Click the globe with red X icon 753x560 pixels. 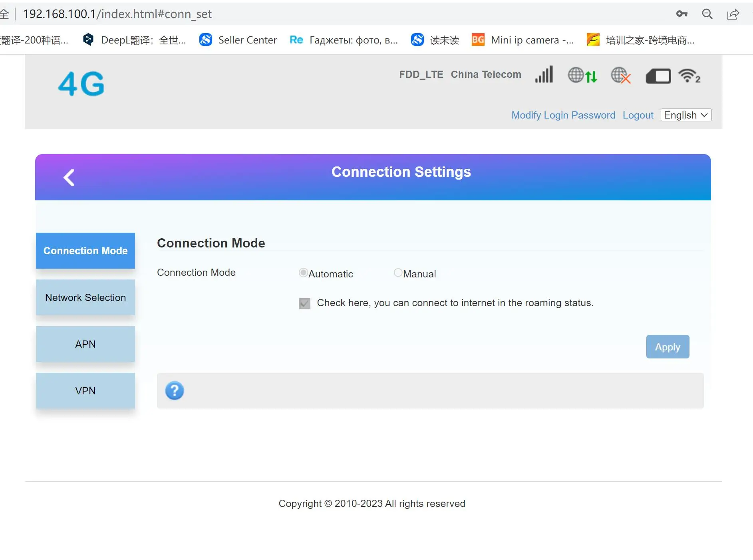click(x=621, y=75)
